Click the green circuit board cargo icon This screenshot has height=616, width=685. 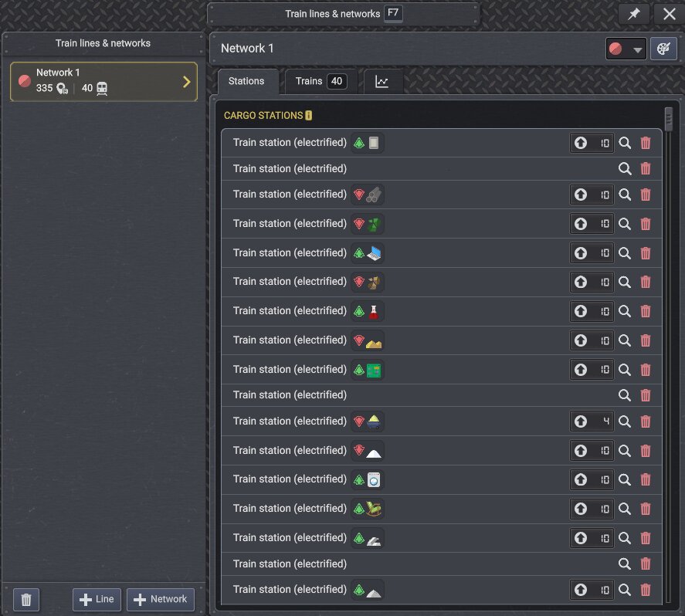click(x=374, y=371)
